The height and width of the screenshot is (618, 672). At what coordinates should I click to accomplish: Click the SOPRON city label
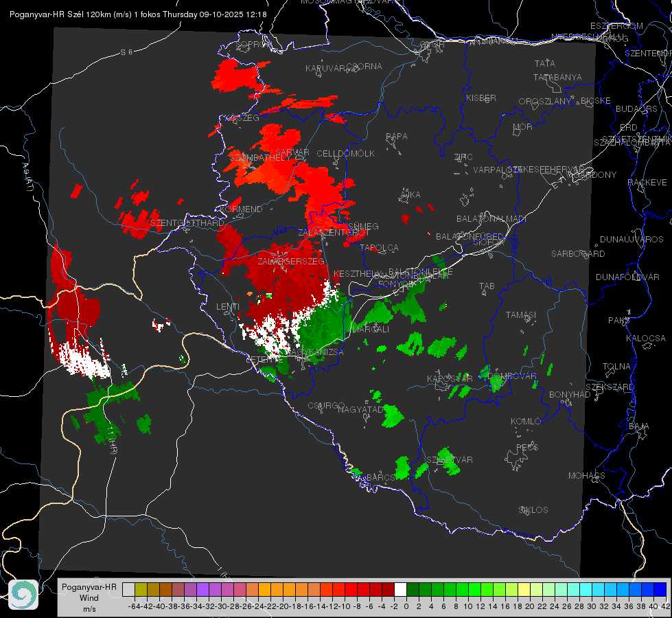(x=253, y=44)
